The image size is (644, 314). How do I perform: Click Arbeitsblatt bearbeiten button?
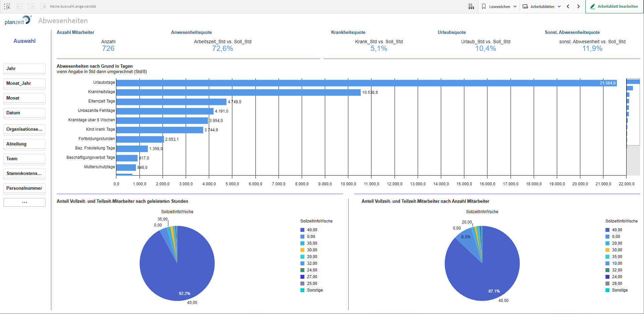[x=614, y=6]
